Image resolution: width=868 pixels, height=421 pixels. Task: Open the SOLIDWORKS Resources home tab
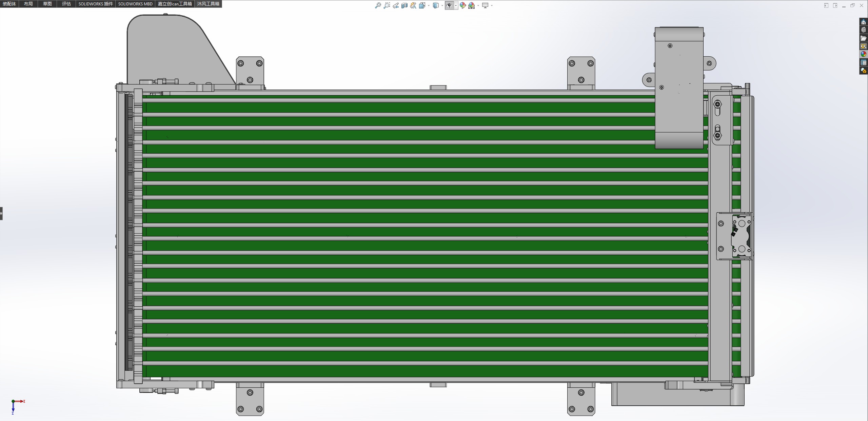click(863, 22)
